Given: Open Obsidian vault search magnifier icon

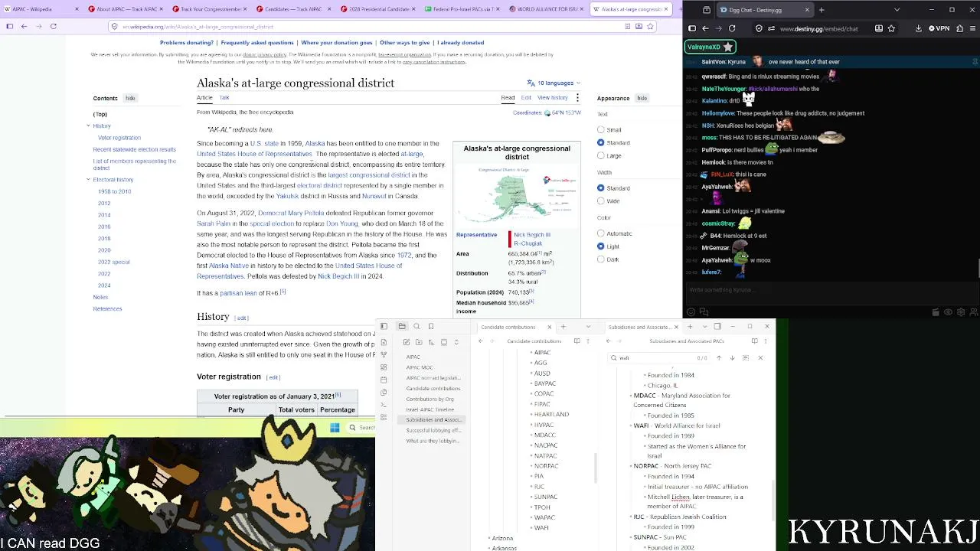Looking at the screenshot, I should (416, 327).
